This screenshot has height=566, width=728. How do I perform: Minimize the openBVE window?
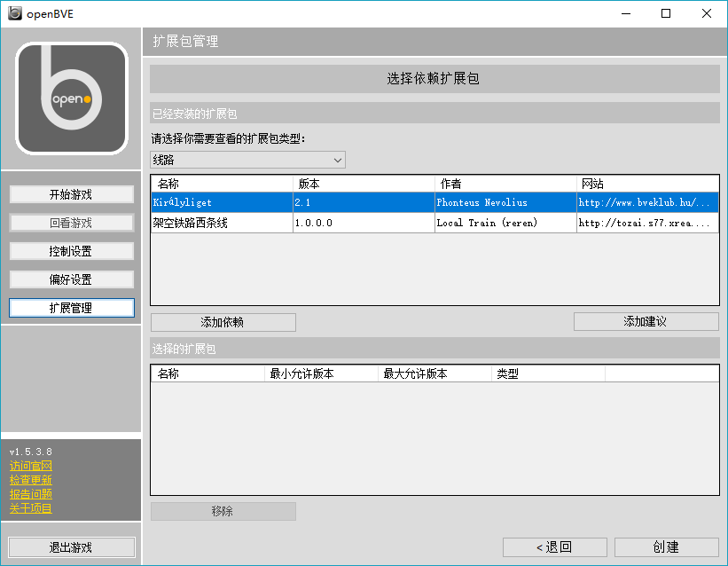click(x=626, y=13)
